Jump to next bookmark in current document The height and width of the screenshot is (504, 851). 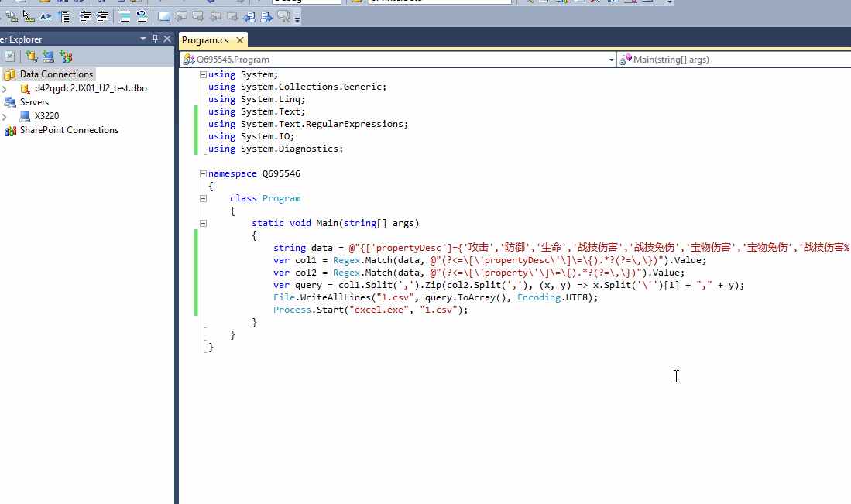point(266,17)
